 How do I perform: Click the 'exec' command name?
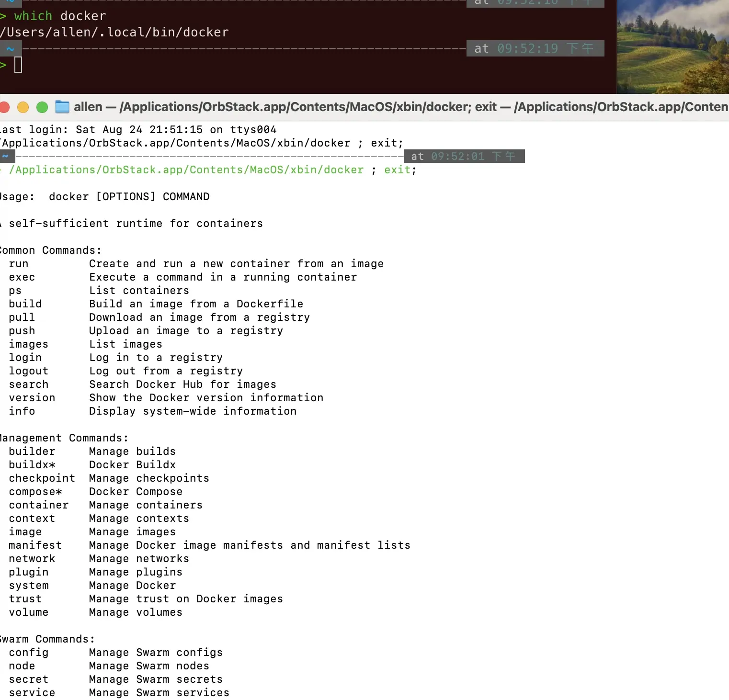(22, 277)
